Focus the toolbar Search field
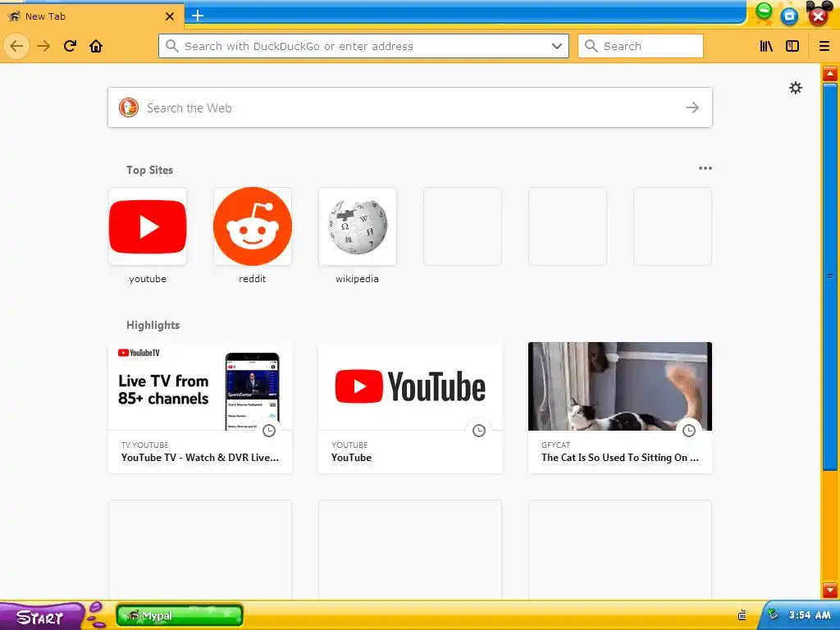The width and height of the screenshot is (840, 630). (641, 46)
